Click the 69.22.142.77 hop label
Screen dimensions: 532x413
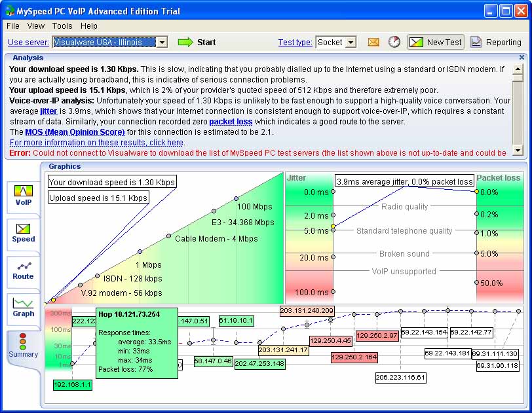(x=471, y=332)
